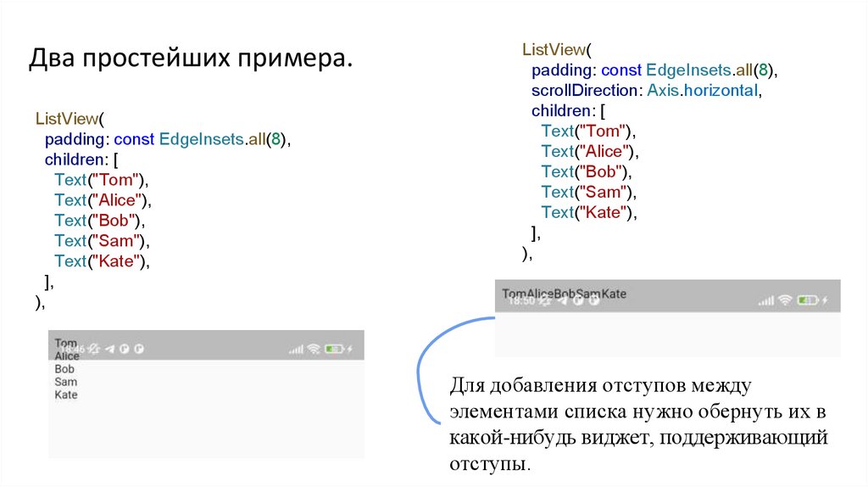Screen dimensions: 868x487
Task: Click "ListView(" in the left code listing
Action: [x=70, y=119]
